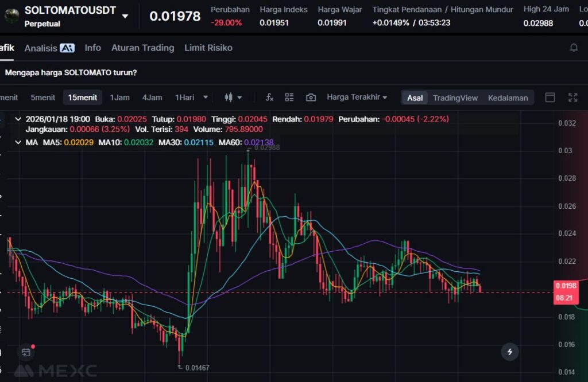Collapse the MA indicator legend

tap(17, 142)
